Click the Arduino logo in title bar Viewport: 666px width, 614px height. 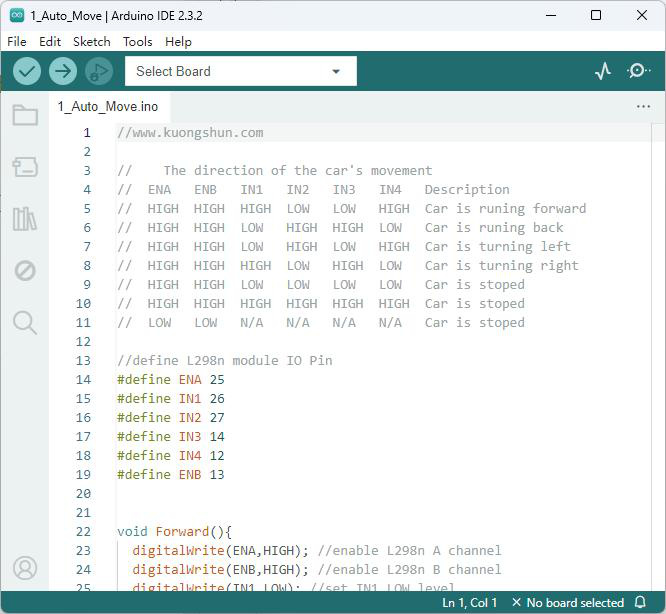click(x=17, y=15)
